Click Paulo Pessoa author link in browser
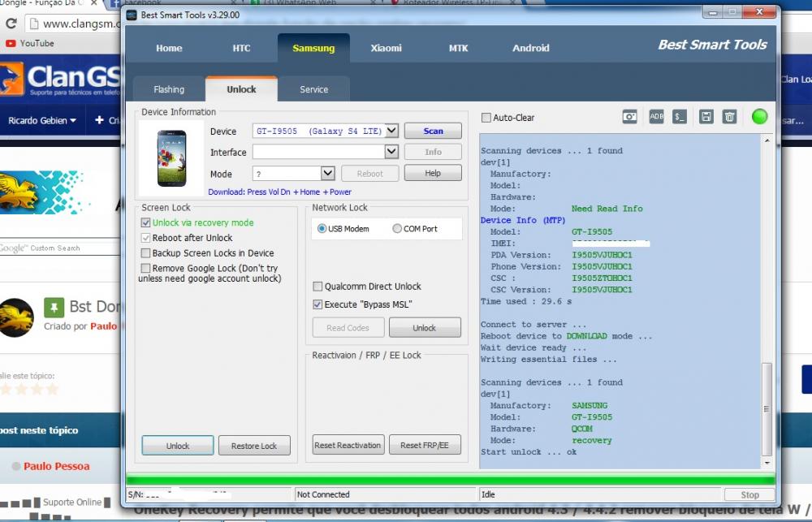 56,466
